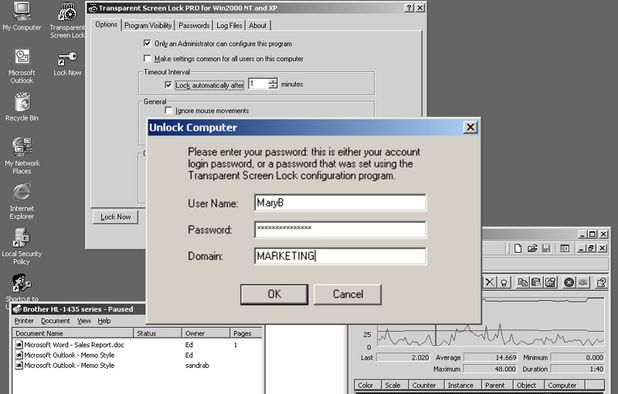Viewport: 618px width, 394px height.
Task: Click the Help question mark toolbar icon
Action: tap(601, 282)
